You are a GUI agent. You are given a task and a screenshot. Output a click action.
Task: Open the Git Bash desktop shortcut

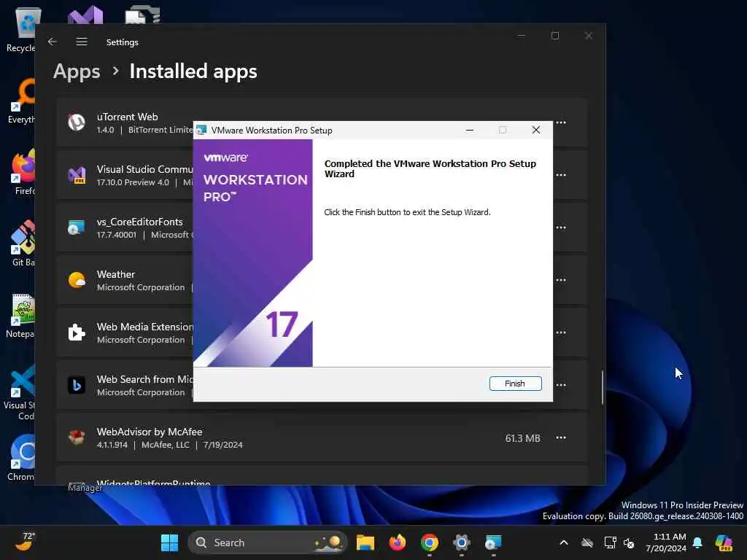coord(23,244)
